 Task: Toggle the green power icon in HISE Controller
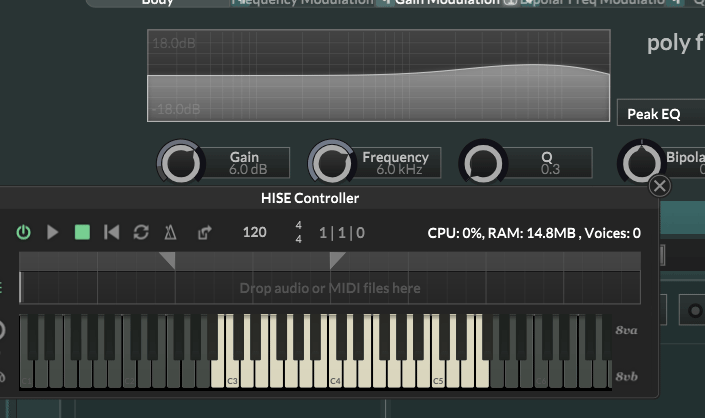point(24,232)
